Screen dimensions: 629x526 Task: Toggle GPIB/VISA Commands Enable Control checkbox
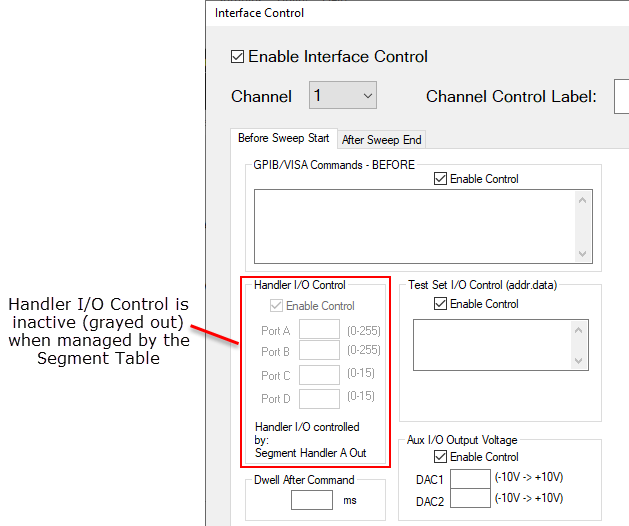440,179
